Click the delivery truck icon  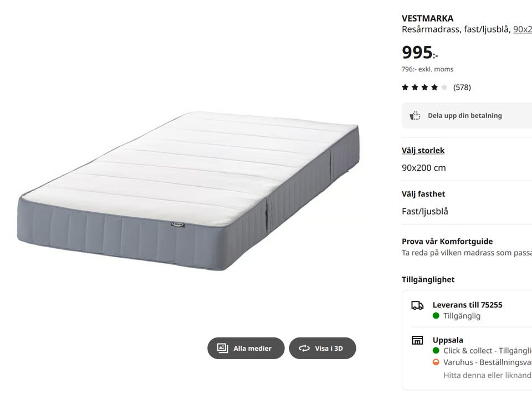click(417, 305)
